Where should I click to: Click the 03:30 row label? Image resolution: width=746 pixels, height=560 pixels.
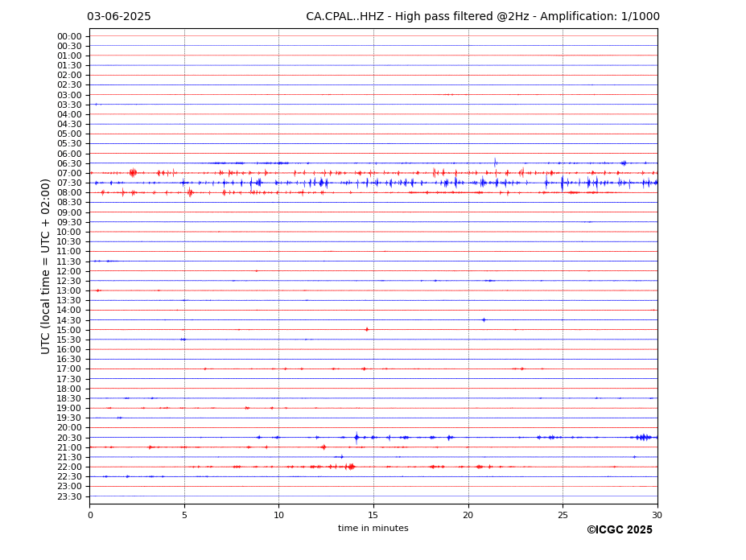tap(69, 105)
